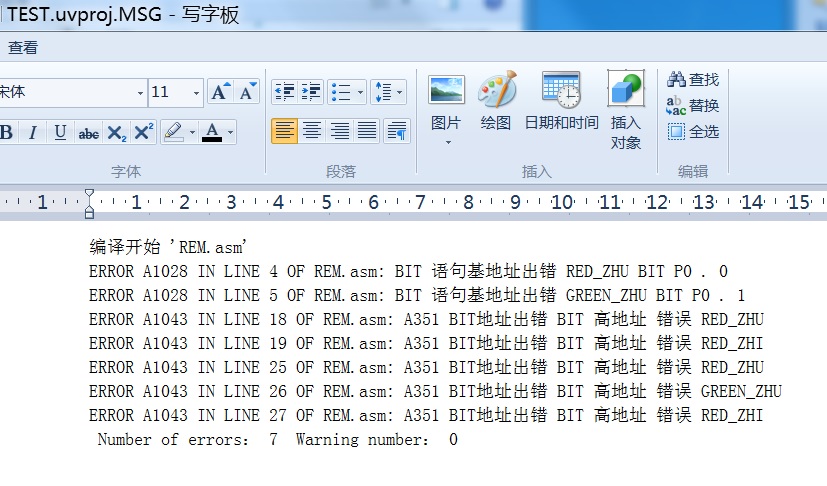
Task: Toggle superscript formatting
Action: 143,132
